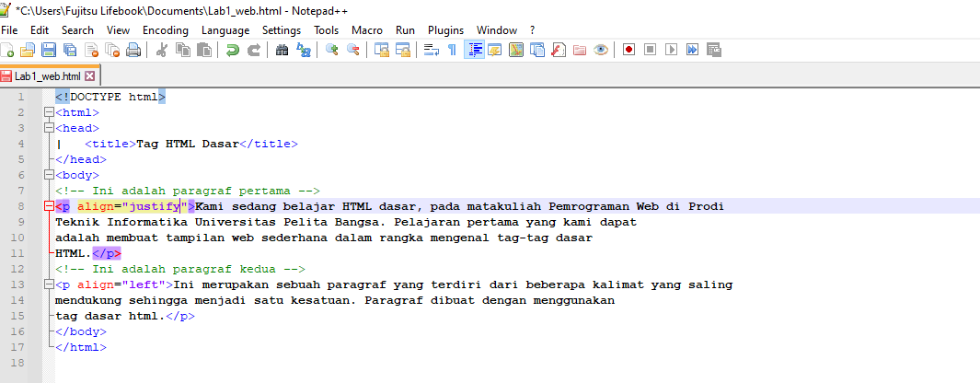The width and height of the screenshot is (980, 383).
Task: Click the "justify" attribute value
Action: pyautogui.click(x=155, y=206)
